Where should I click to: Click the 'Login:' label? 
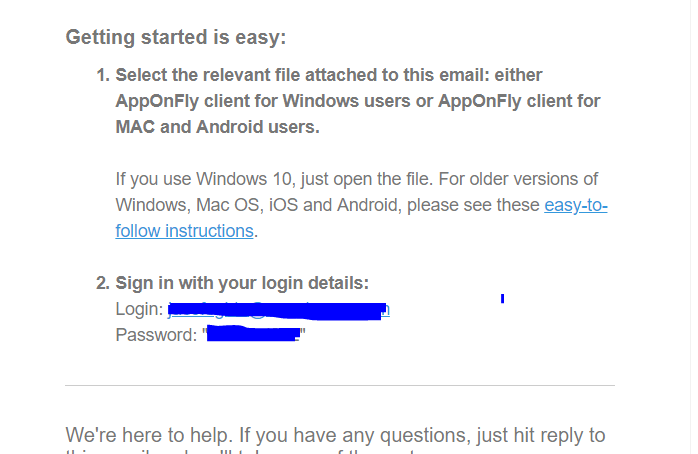point(139,310)
